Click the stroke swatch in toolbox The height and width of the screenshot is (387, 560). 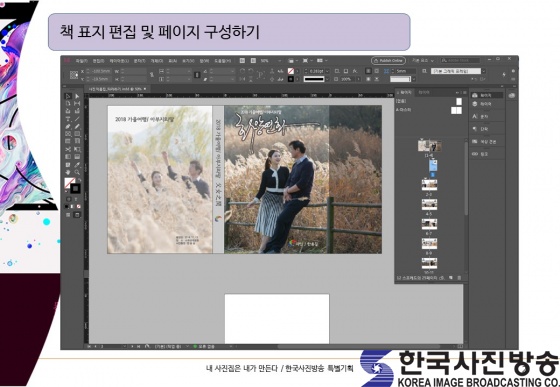coord(75,188)
